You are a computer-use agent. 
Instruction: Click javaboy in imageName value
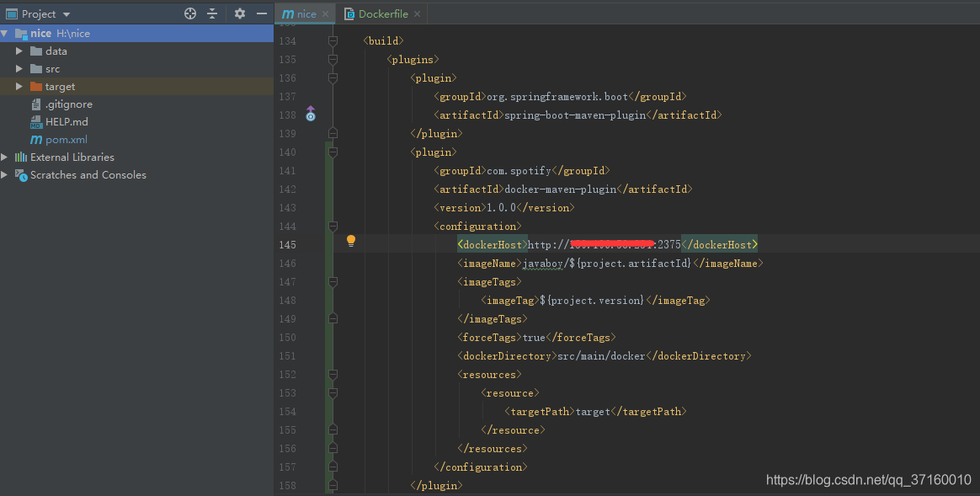(542, 264)
